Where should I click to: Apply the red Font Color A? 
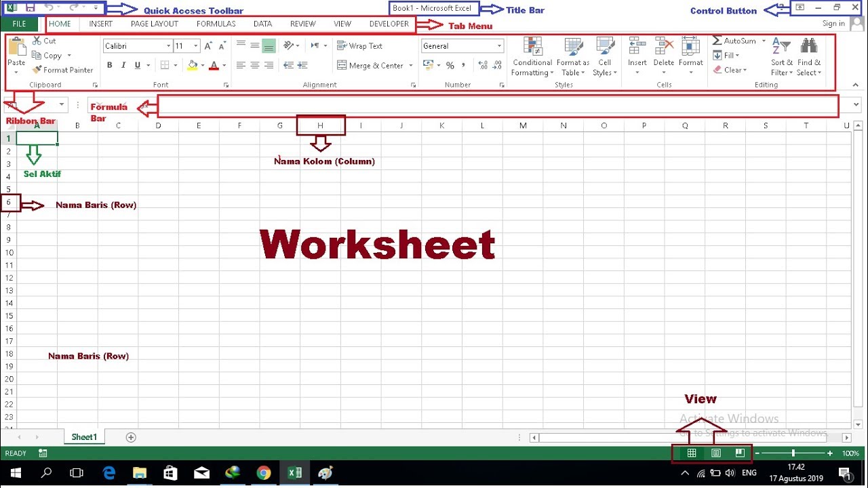point(214,66)
